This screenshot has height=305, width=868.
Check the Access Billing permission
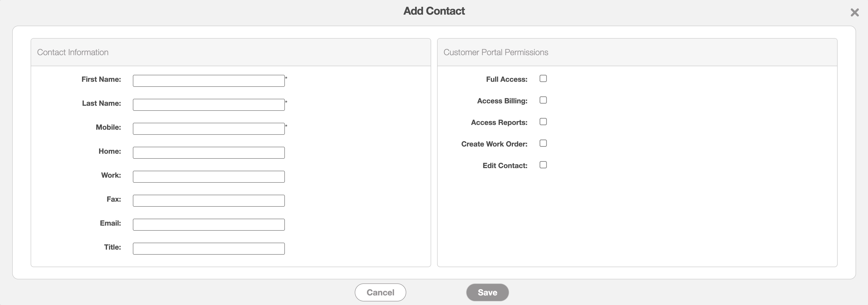543,100
